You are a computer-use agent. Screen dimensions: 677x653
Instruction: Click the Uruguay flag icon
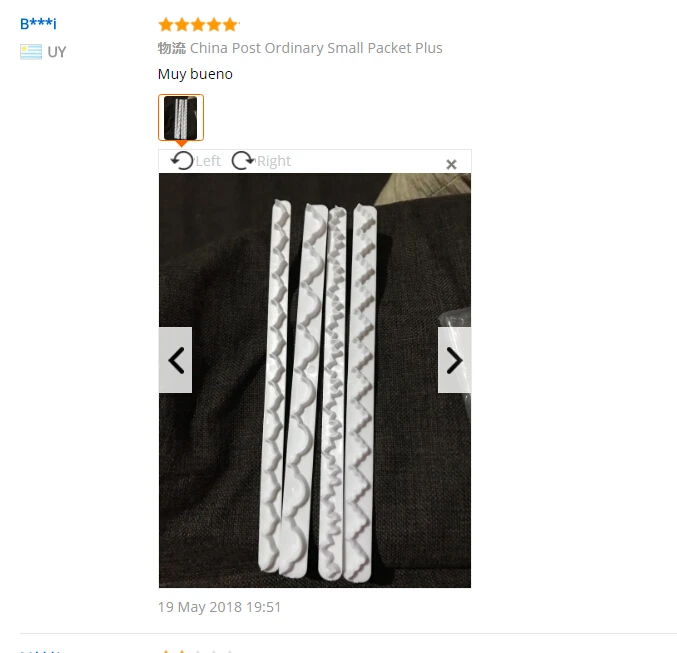click(31, 52)
